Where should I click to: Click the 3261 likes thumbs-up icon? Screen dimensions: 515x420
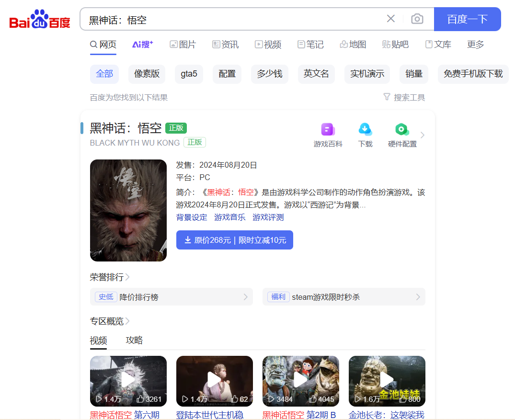(x=140, y=399)
